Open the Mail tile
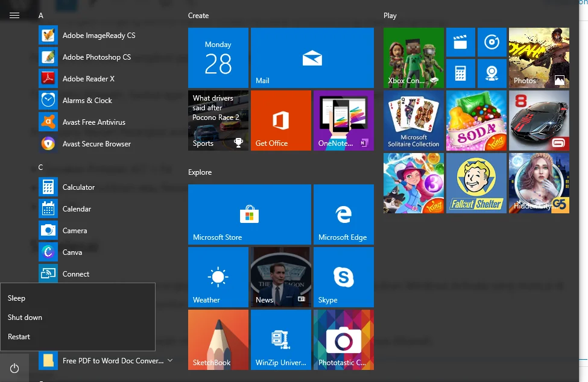The image size is (588, 382). pyautogui.click(x=312, y=58)
